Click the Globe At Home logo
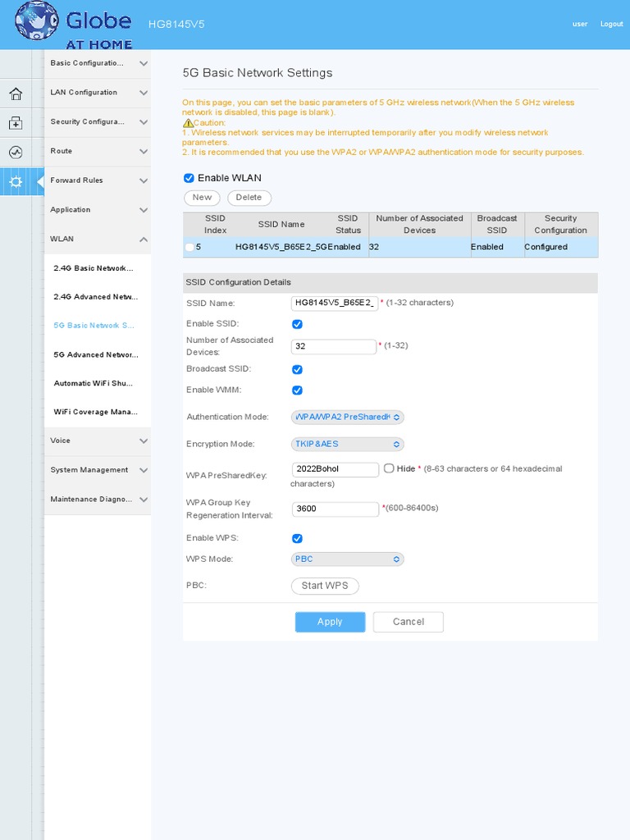 74,25
